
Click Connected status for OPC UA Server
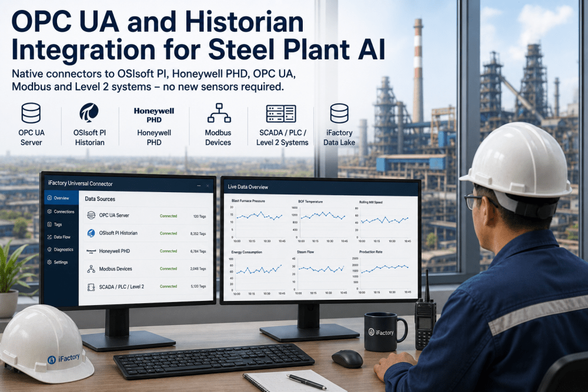point(168,216)
